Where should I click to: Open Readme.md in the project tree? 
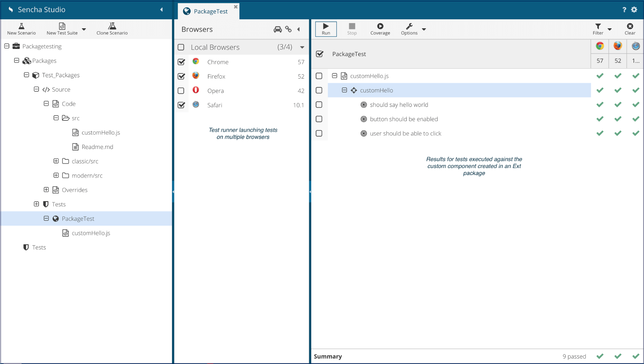coord(97,147)
